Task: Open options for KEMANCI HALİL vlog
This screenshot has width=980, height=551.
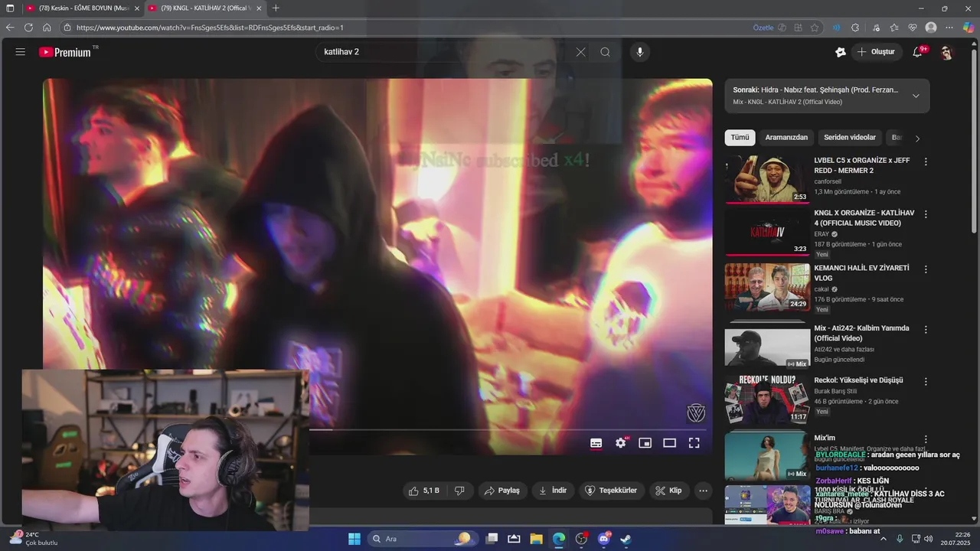Action: pyautogui.click(x=926, y=269)
